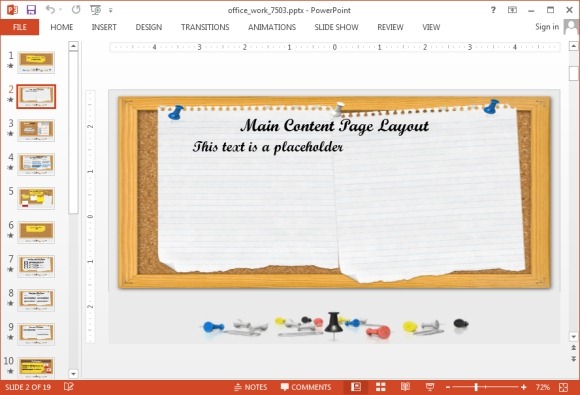Toggle the NOTES pane in status bar

point(251,387)
